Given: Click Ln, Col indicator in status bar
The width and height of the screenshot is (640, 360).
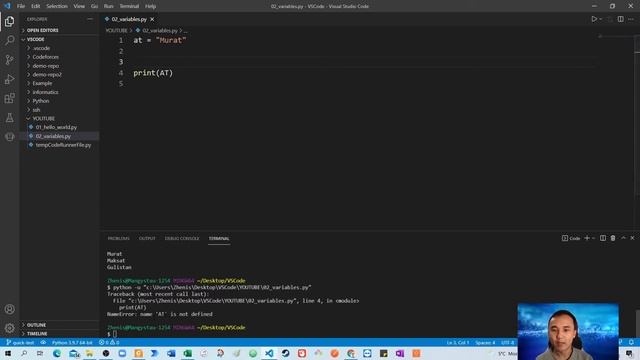Looking at the screenshot, I should click(x=458, y=342).
